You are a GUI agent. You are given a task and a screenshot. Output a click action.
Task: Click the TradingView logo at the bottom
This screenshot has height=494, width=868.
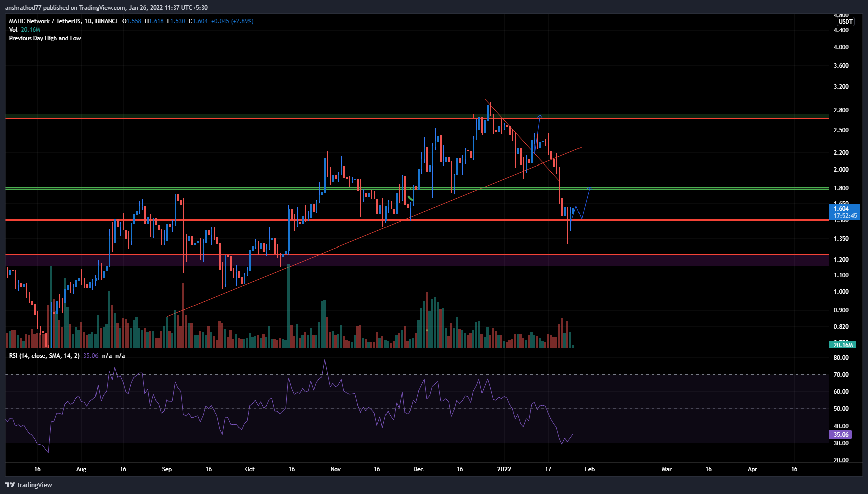(x=29, y=485)
